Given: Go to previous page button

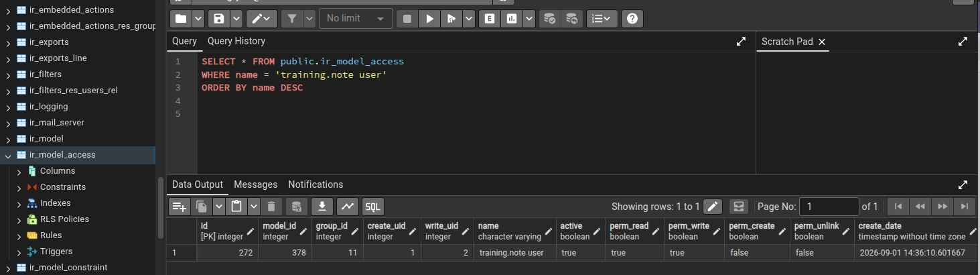Looking at the screenshot, I should tap(920, 207).
